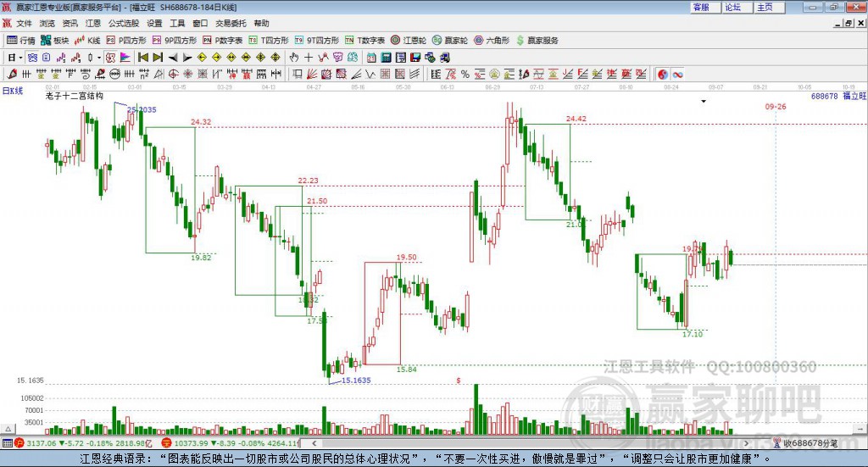
Task: Open the 公式选股 menu
Action: click(124, 23)
